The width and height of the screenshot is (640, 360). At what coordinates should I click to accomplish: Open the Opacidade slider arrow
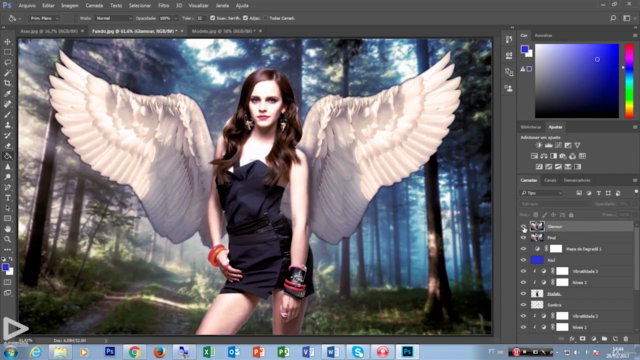(176, 18)
